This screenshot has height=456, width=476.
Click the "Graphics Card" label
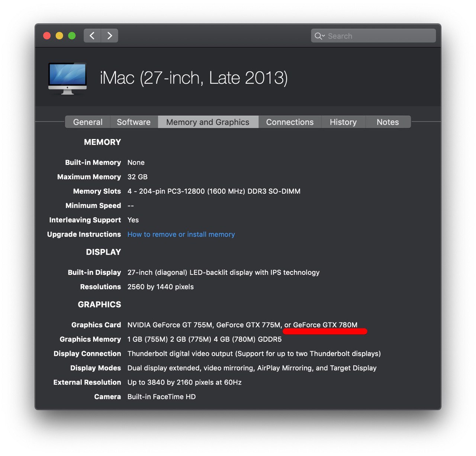tap(96, 325)
